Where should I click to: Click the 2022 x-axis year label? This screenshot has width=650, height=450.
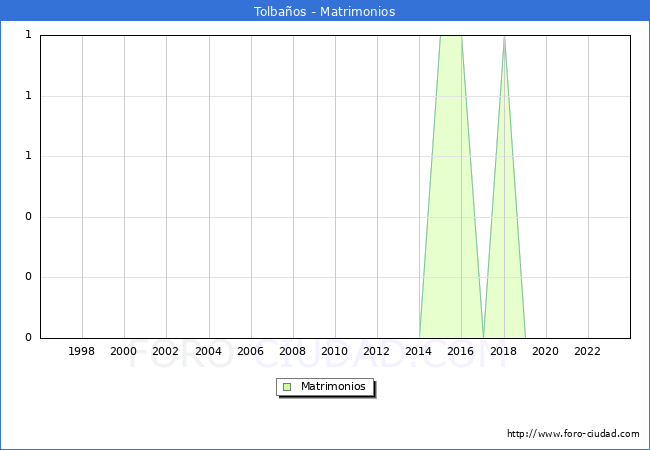tap(587, 352)
